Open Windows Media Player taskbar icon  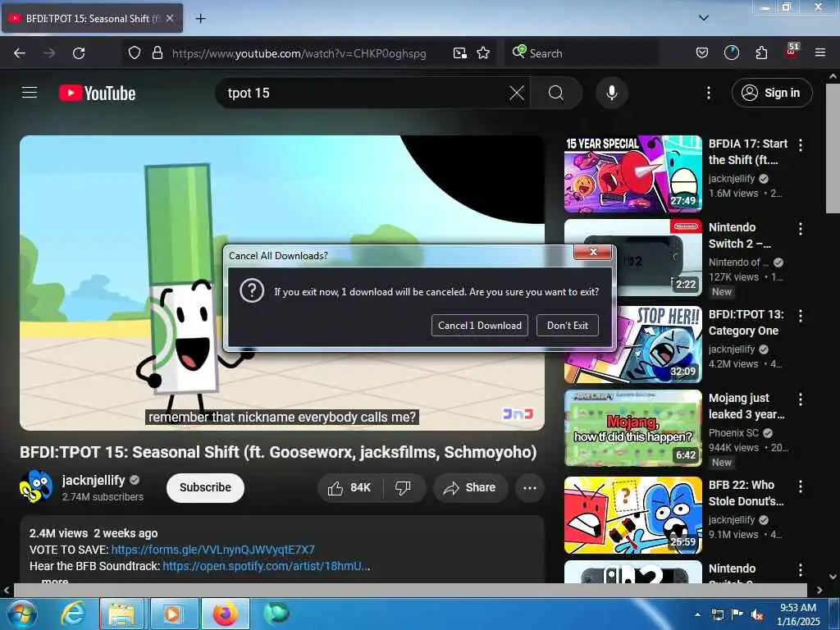tap(173, 614)
